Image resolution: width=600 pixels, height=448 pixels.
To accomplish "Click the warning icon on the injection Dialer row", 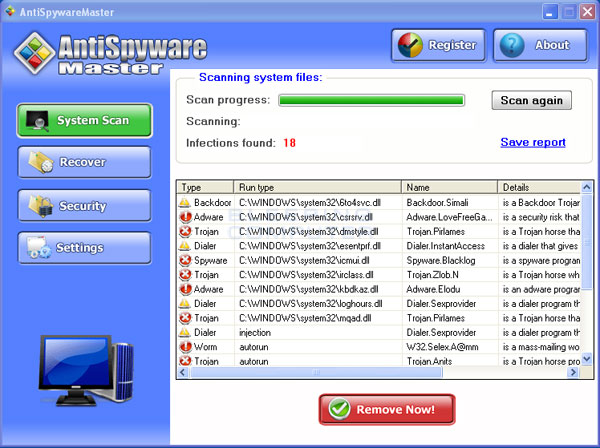I will coord(185,332).
